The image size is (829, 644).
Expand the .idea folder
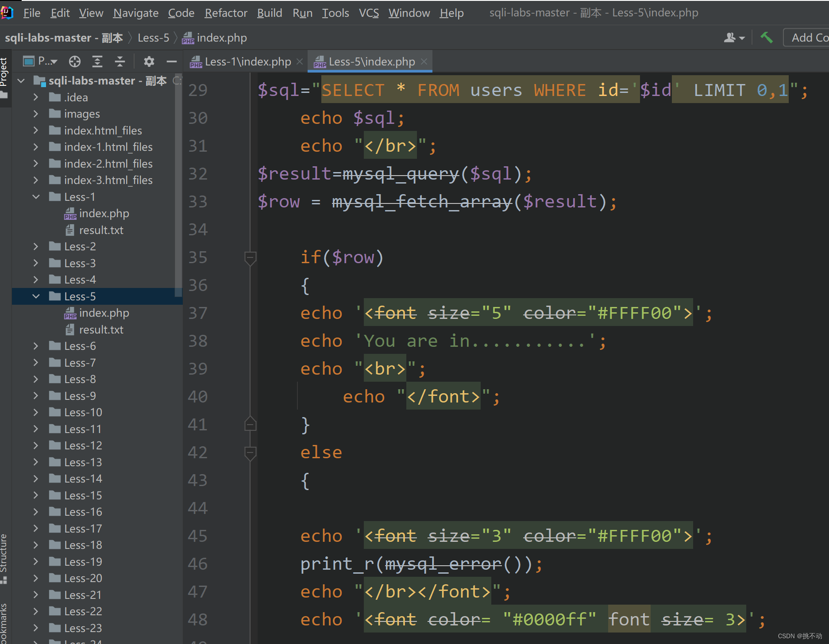click(36, 97)
